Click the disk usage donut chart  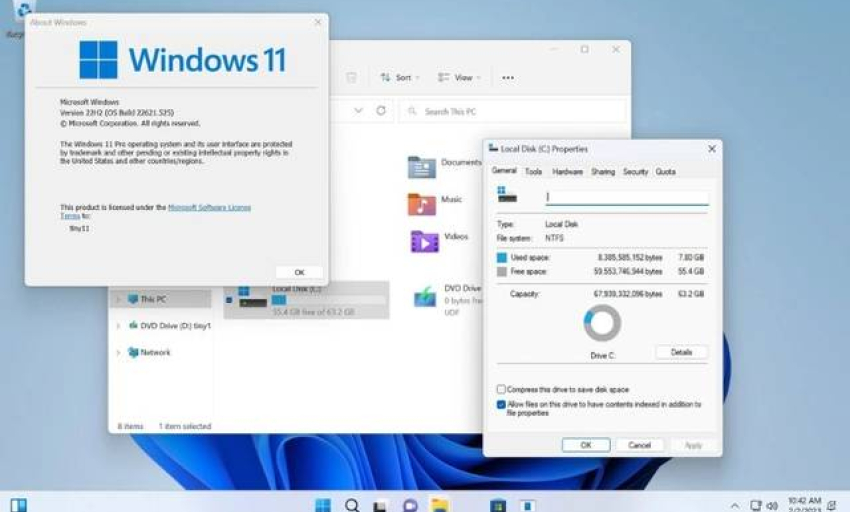(602, 323)
